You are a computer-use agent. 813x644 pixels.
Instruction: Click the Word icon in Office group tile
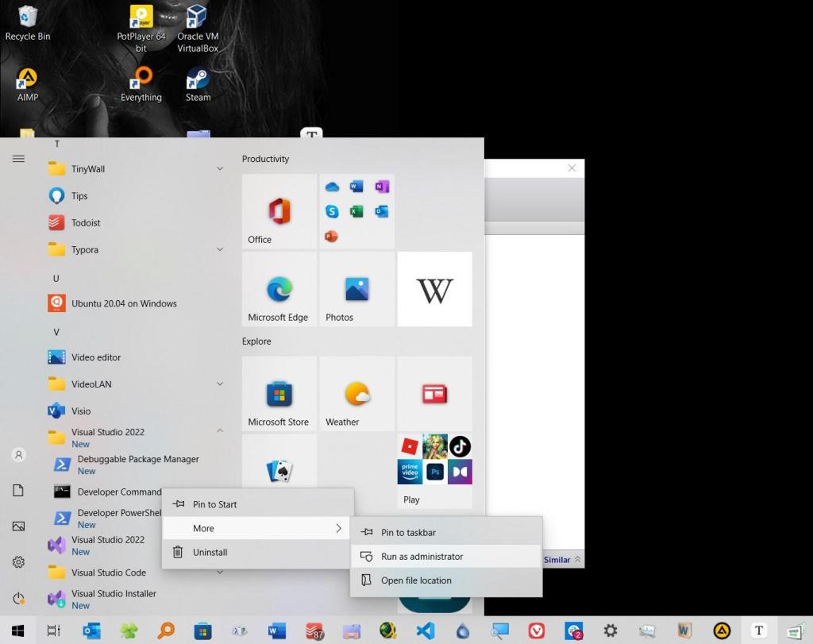356,187
